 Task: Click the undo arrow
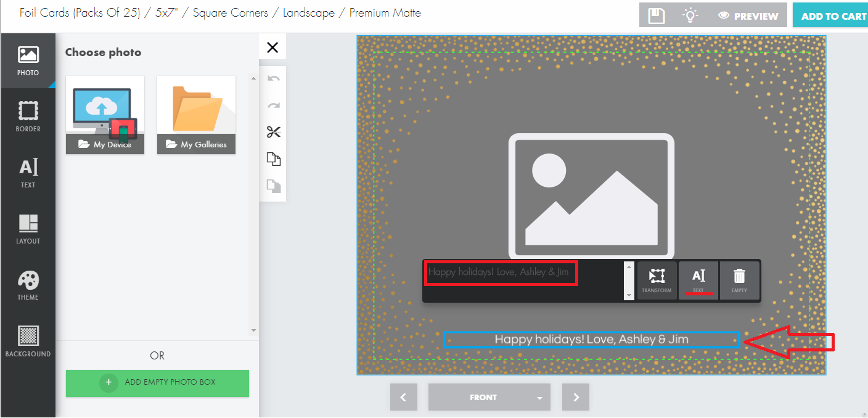(x=273, y=79)
